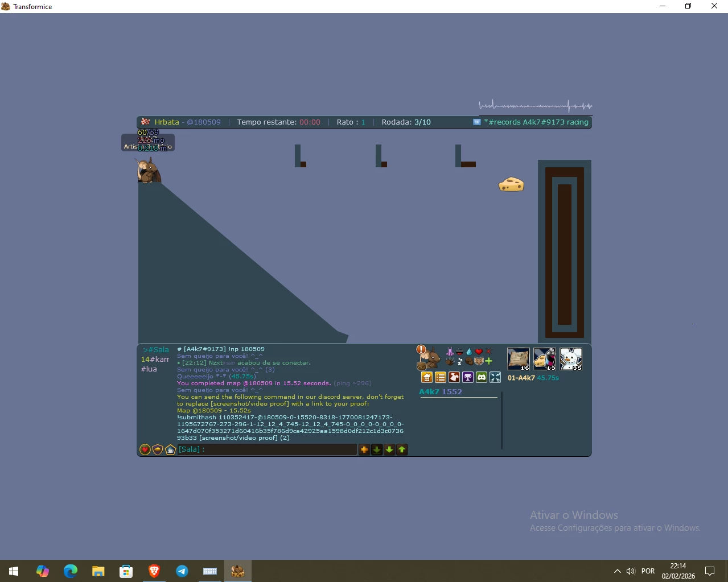The height and width of the screenshot is (582, 728).
Task: Use the red heart emote
Action: [479, 352]
